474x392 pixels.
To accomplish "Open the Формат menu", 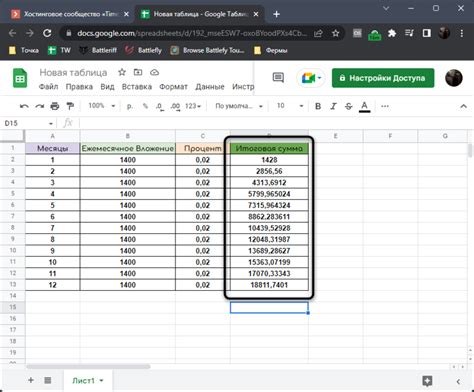I will click(x=173, y=87).
